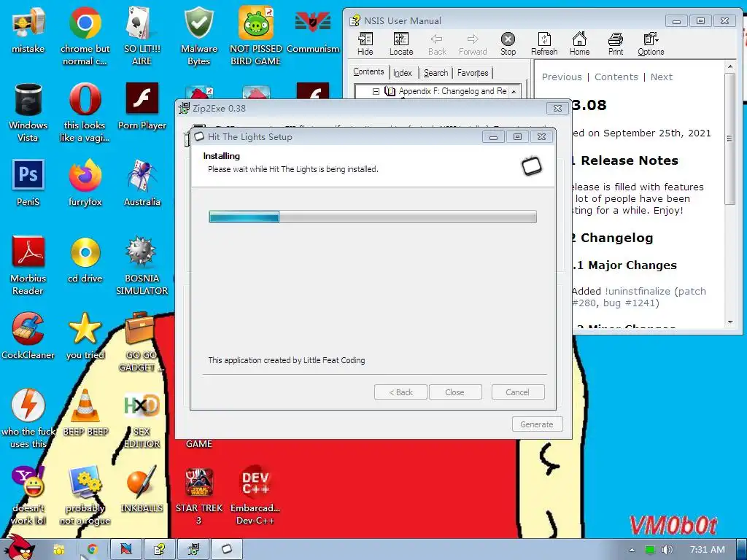Click Locate in the NSIS Manual toolbar
Viewport: 747px width, 560px height.
point(401,44)
